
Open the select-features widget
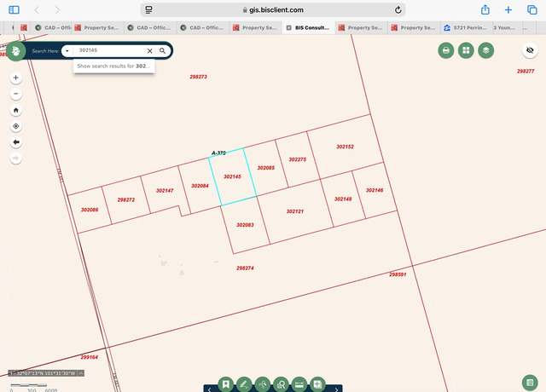point(263,384)
